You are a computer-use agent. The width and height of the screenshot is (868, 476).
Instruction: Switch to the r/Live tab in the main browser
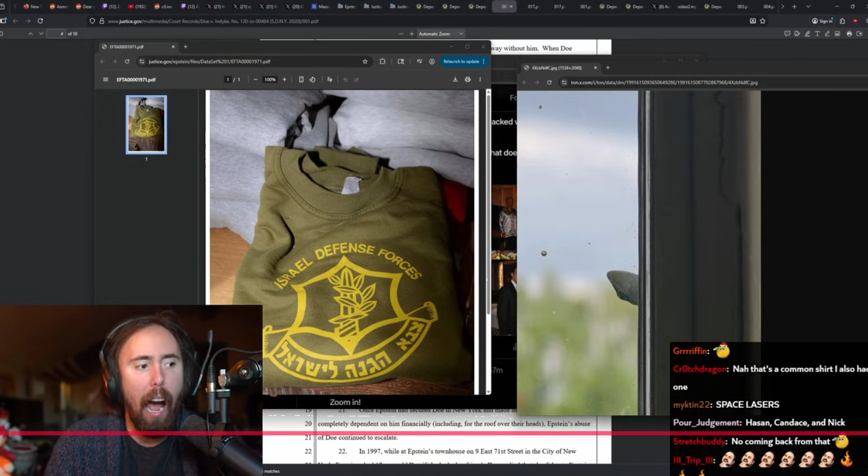coord(163,6)
